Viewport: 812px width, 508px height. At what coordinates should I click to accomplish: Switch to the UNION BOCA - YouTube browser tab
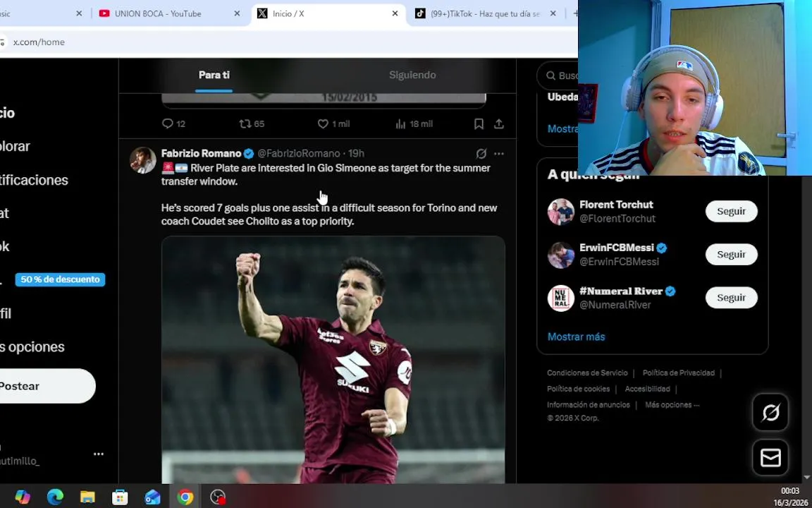pos(171,14)
